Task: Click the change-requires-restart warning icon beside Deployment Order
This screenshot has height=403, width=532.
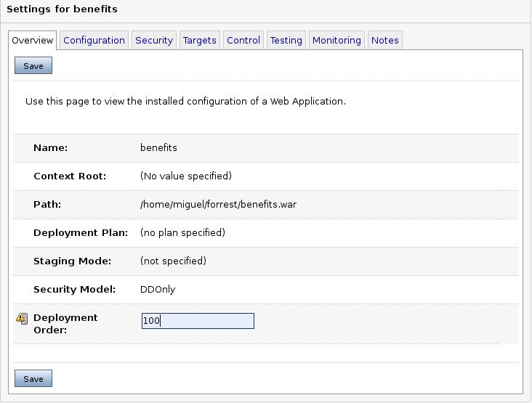Action: [22, 319]
